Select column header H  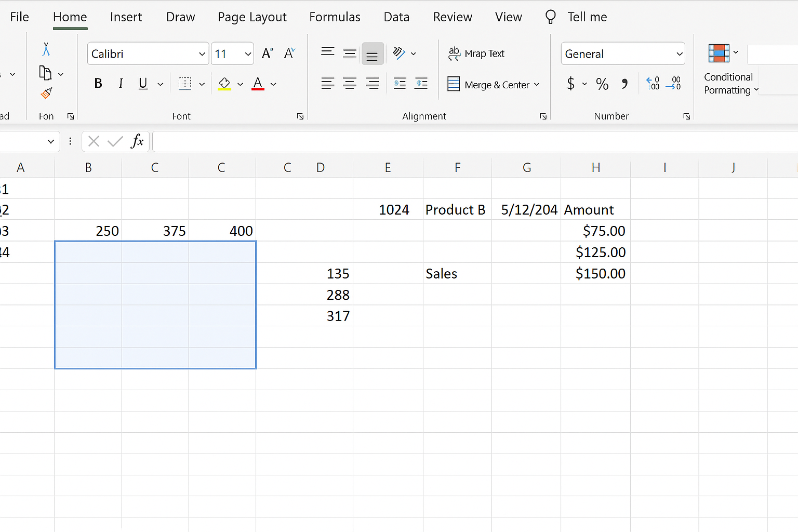(596, 167)
